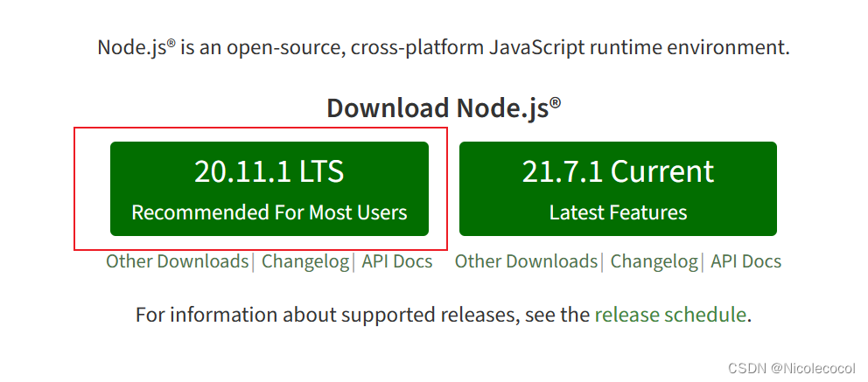Screen dimensions: 868x382
Task: Follow the release schedule link
Action: click(670, 315)
